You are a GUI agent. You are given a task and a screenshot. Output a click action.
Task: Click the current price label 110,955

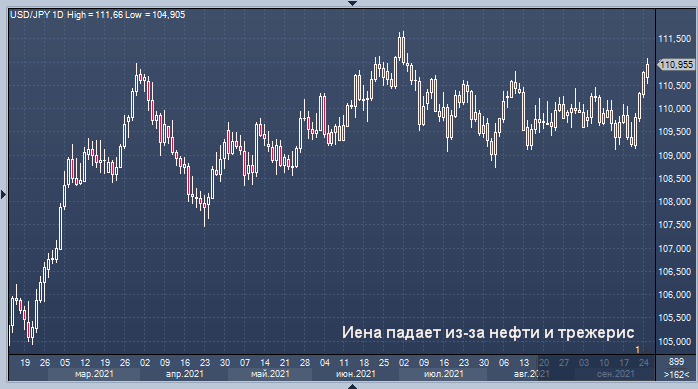676,65
